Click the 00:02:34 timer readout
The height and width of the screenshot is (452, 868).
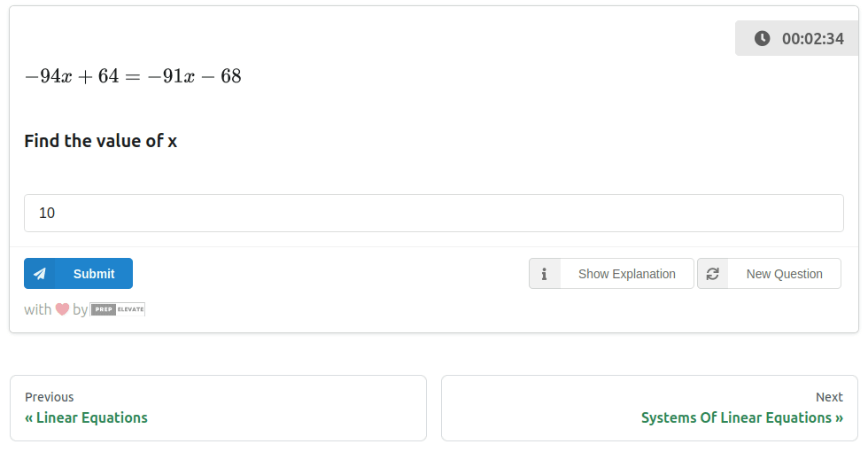point(812,38)
